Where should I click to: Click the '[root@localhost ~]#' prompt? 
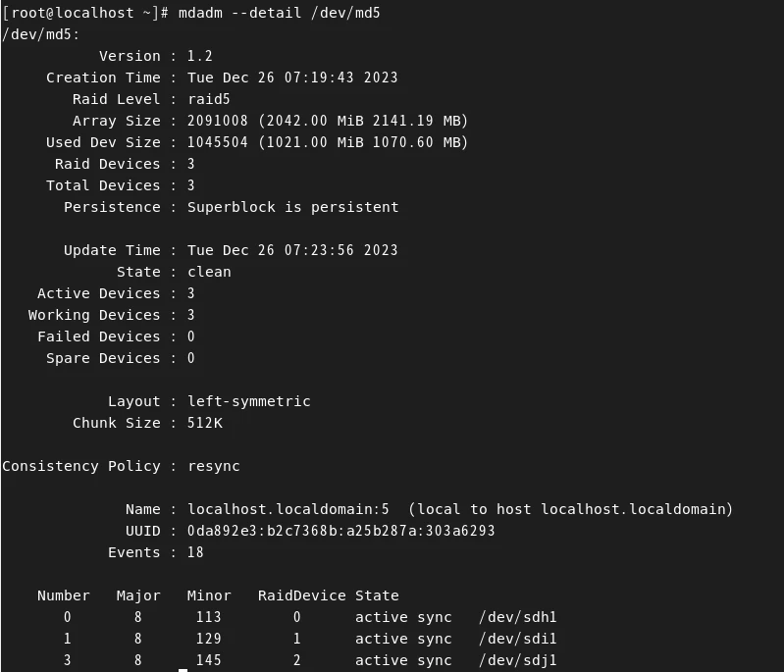85,13
